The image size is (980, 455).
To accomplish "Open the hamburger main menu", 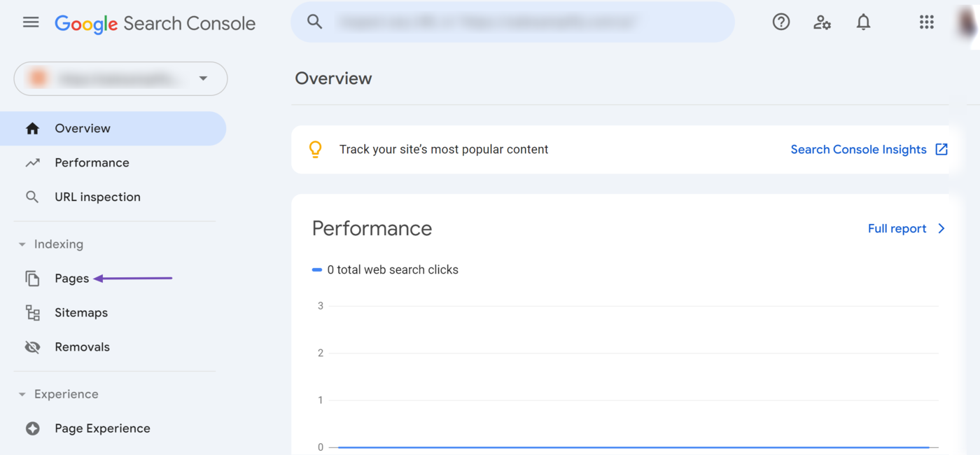I will [31, 22].
